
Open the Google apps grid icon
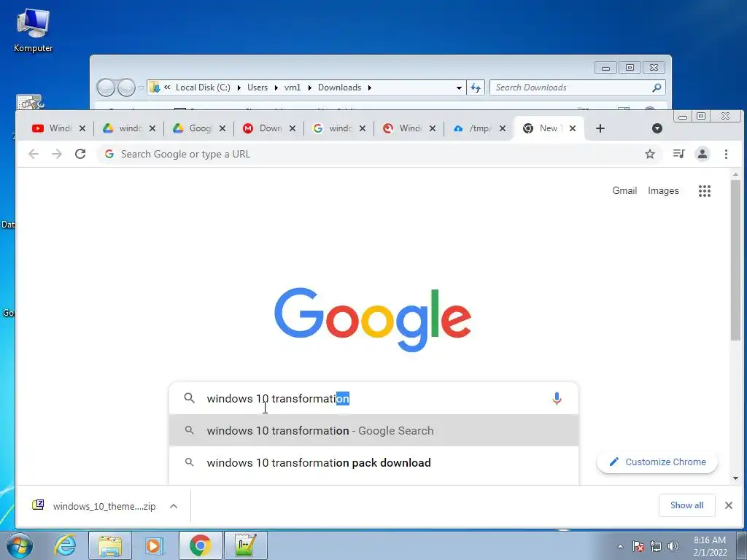click(705, 191)
